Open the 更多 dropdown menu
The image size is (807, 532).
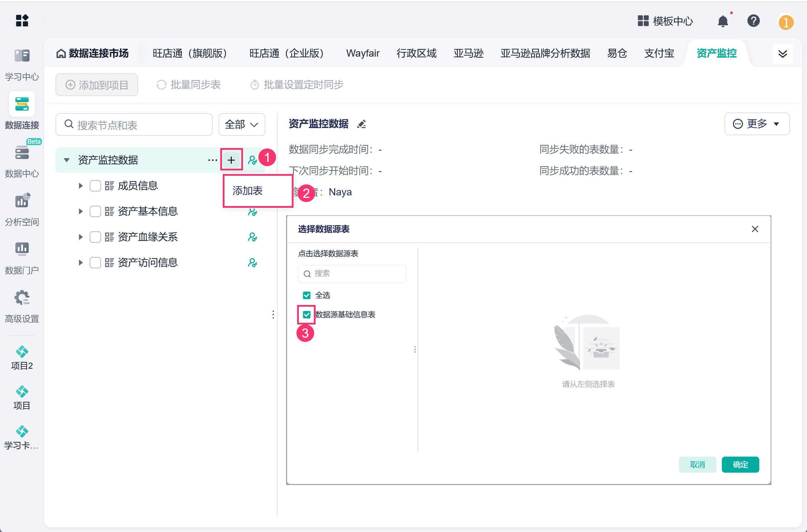pyautogui.click(x=757, y=124)
